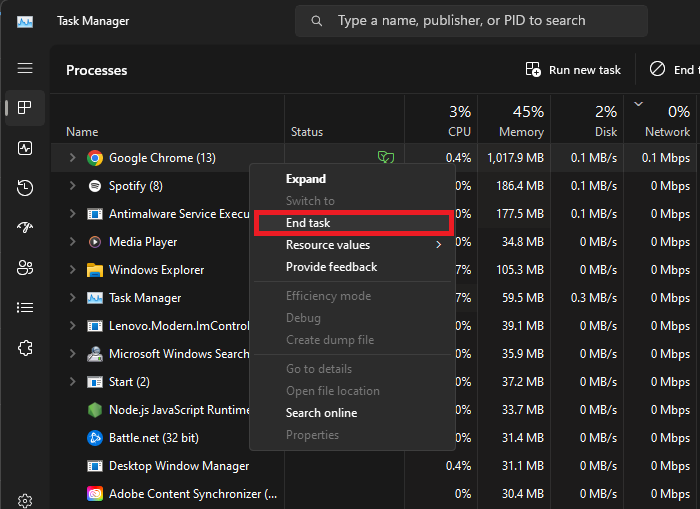
Task: Select Search online from context menu
Action: point(321,413)
